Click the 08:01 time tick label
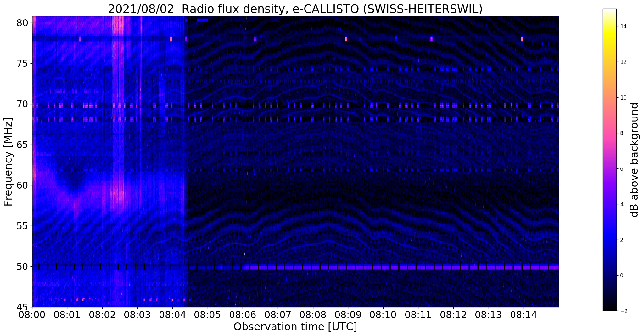Image resolution: width=644 pixels, height=336 pixels. tap(67, 315)
